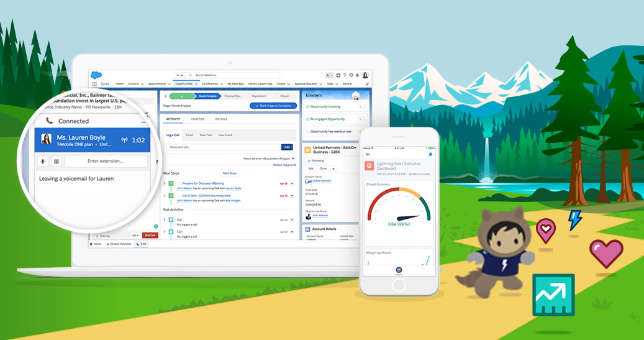The width and height of the screenshot is (644, 340).
Task: Tap the red dashboard icon on the phone
Action: [370, 166]
